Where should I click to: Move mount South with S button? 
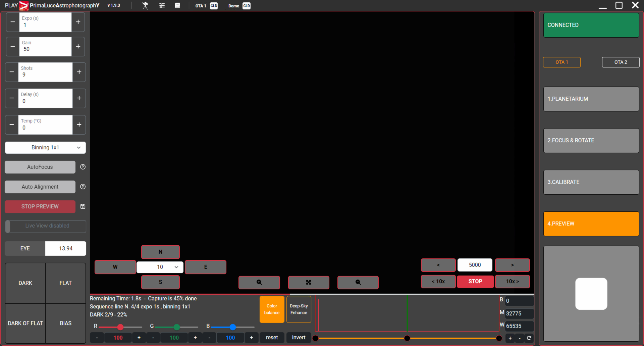pyautogui.click(x=160, y=282)
